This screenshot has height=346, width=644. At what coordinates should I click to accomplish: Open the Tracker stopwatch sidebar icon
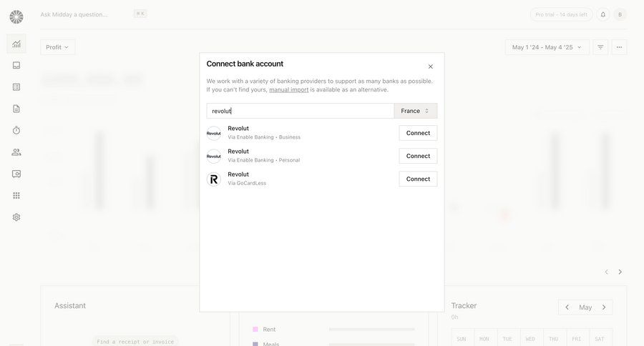pos(16,130)
